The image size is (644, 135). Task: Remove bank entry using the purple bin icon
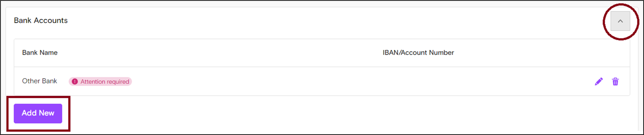click(615, 82)
